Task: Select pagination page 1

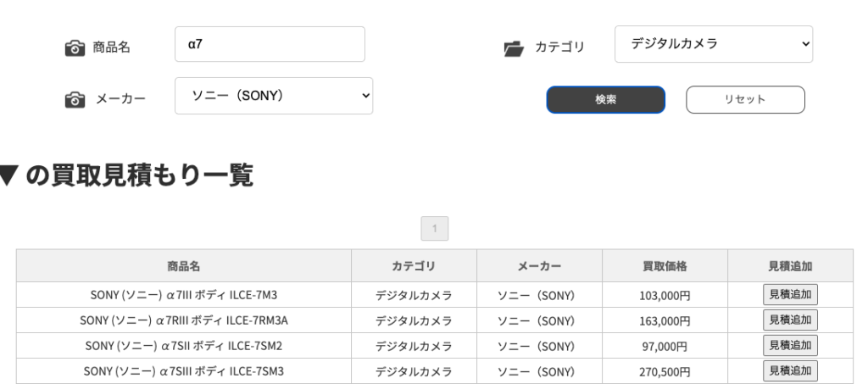Action: [x=435, y=229]
